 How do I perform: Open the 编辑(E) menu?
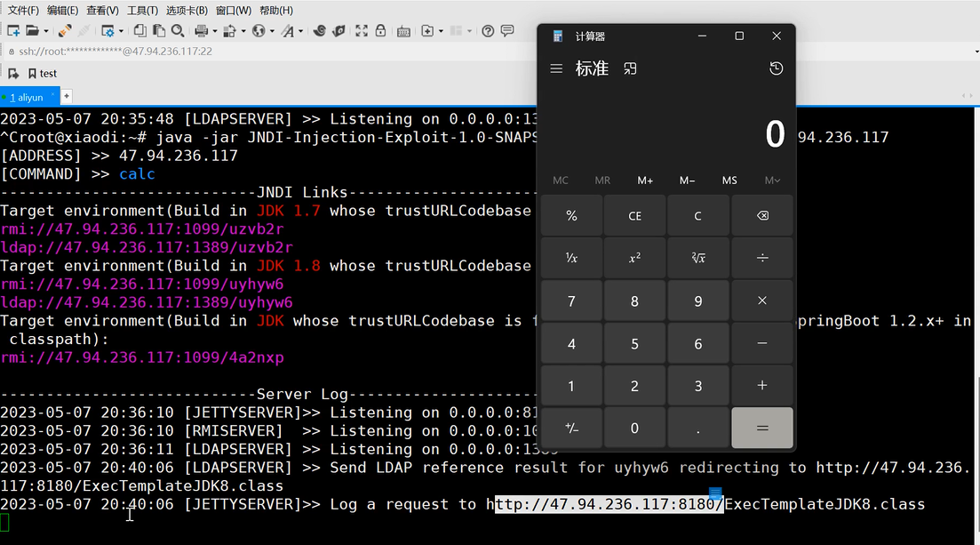pyautogui.click(x=62, y=10)
